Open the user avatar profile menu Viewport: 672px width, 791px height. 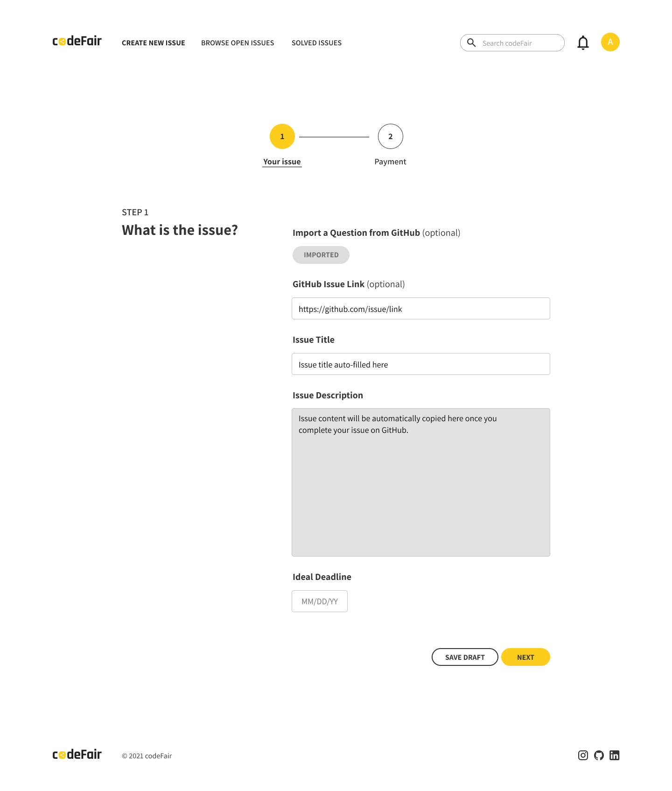coord(610,42)
